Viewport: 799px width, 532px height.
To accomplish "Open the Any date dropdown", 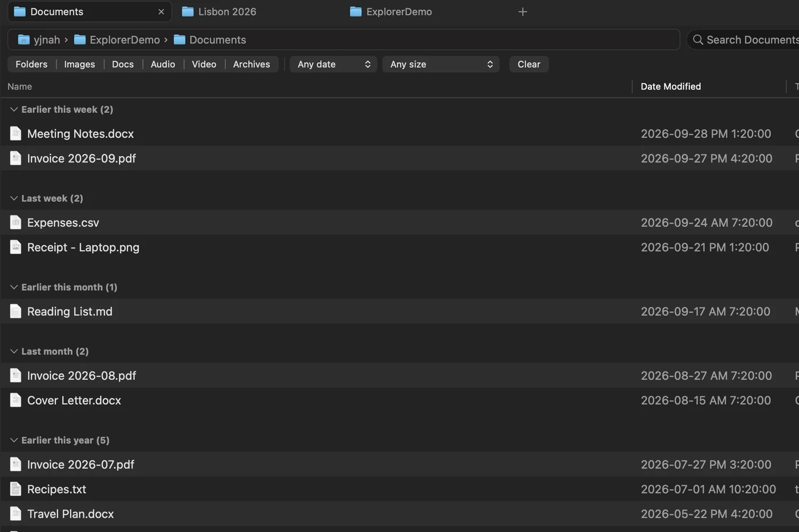I will click(334, 64).
